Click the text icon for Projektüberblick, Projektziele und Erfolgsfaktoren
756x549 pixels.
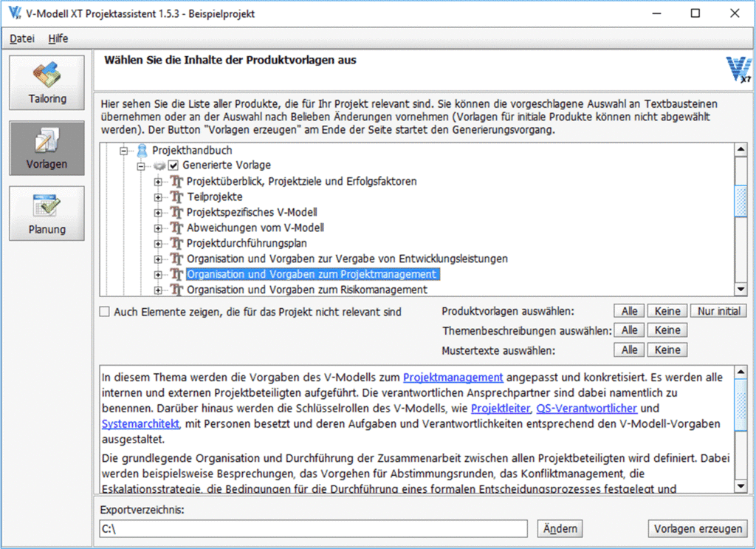click(176, 181)
